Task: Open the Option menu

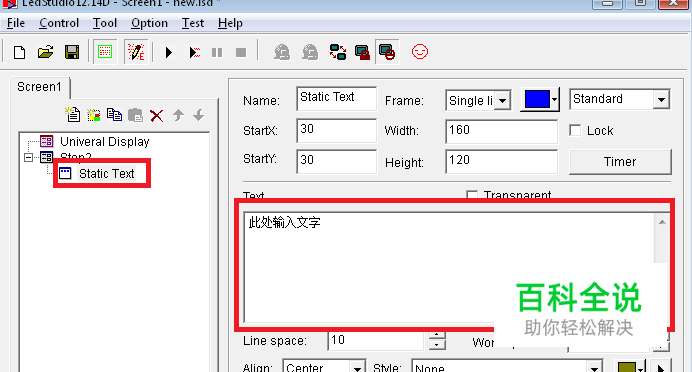Action: pyautogui.click(x=149, y=23)
